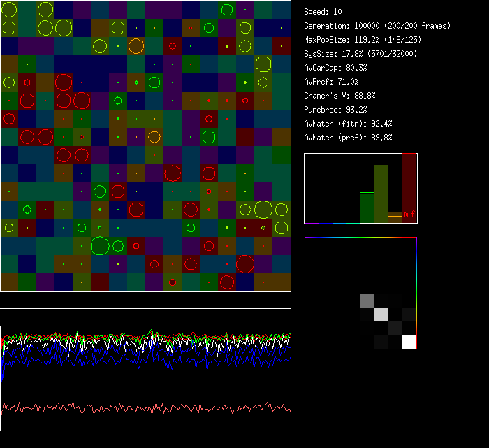
Task: Click the Generation counter text
Action: [377, 26]
